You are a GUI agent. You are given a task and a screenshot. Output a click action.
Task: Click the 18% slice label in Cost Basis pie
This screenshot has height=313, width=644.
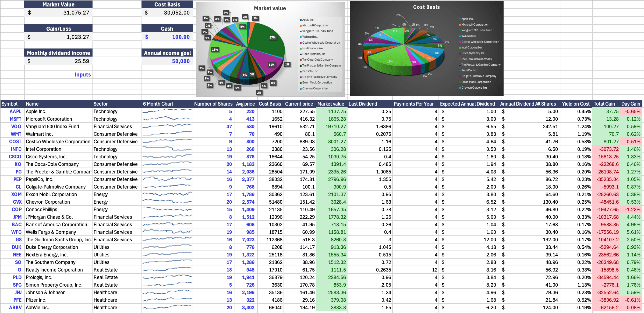click(x=390, y=61)
